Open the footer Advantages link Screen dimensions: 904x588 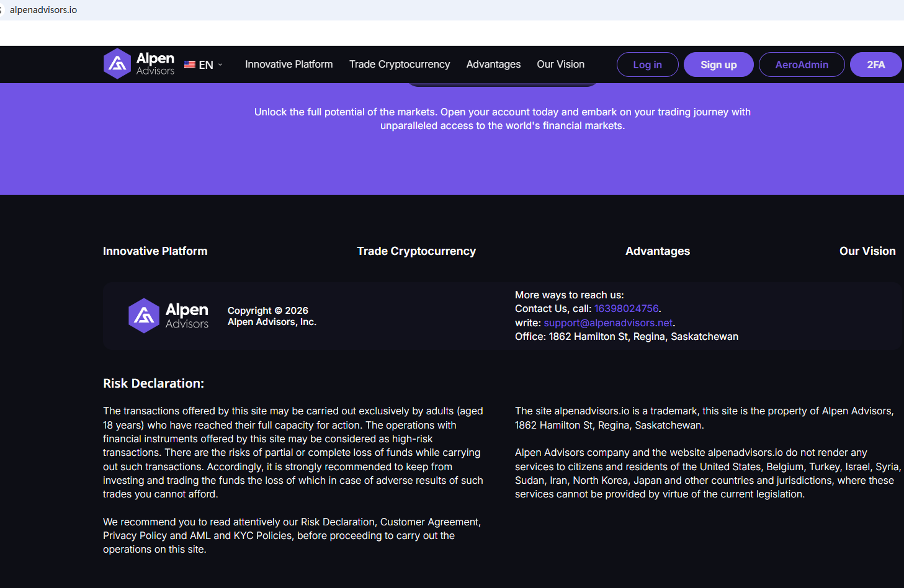pyautogui.click(x=657, y=251)
